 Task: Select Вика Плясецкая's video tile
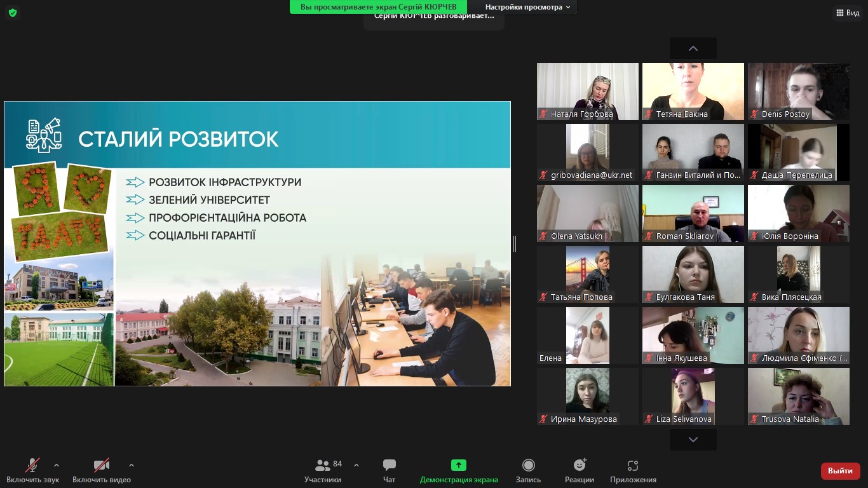pos(799,274)
